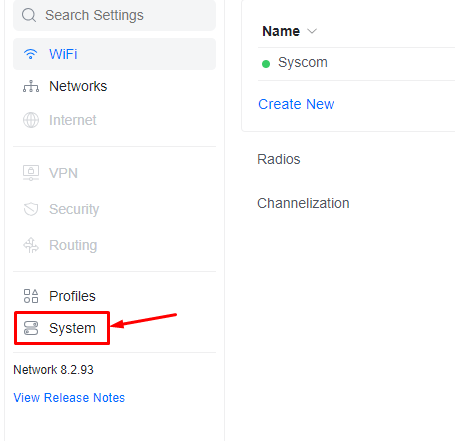Click the Profiles shapes icon

[x=31, y=296]
